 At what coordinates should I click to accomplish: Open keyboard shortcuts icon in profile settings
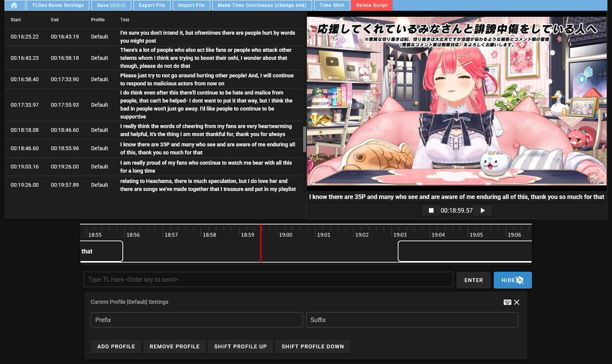point(507,302)
